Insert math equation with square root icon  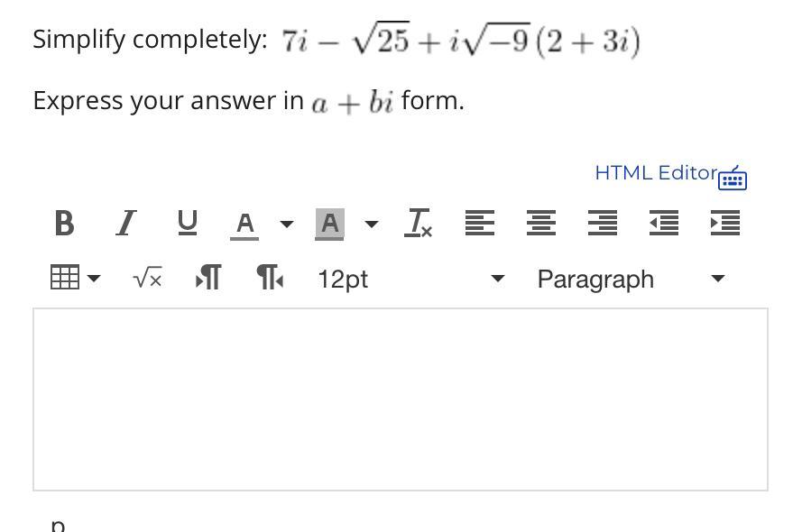(147, 279)
